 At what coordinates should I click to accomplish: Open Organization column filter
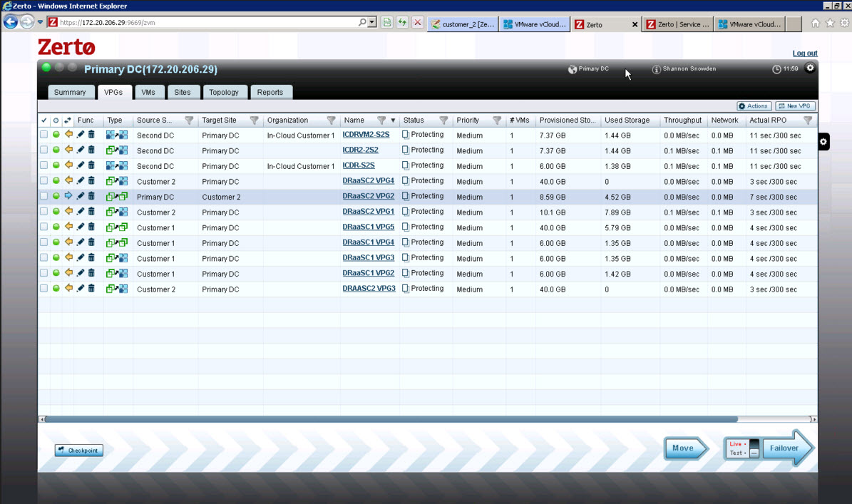pos(331,120)
